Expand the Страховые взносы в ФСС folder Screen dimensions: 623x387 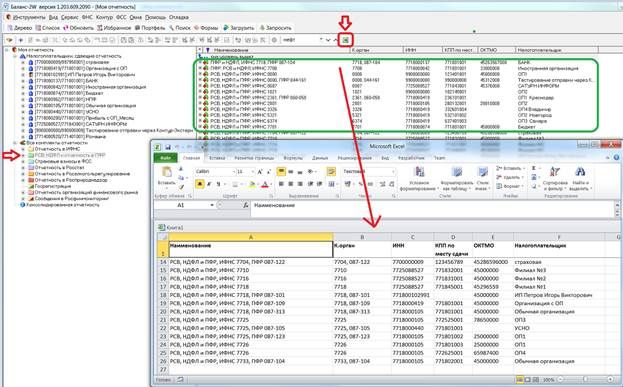[23, 161]
